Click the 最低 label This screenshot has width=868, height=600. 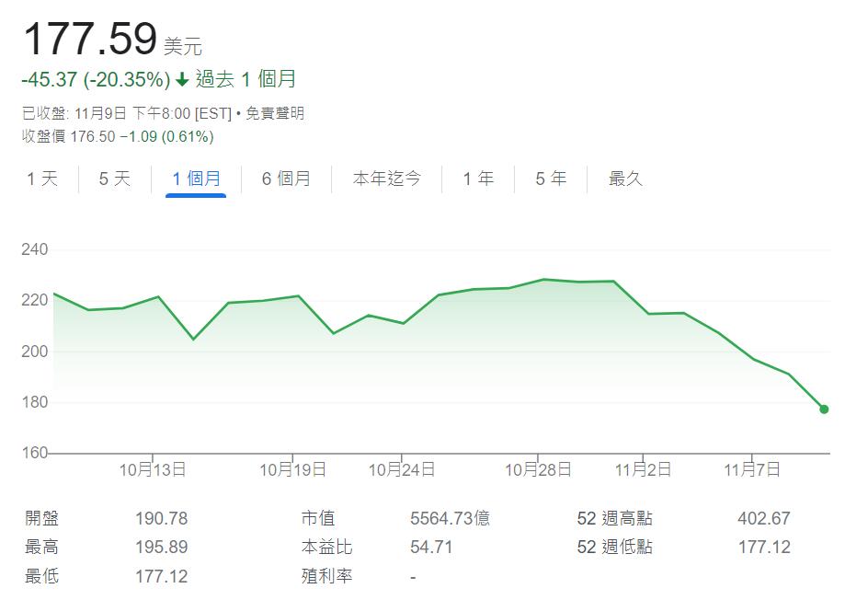(42, 576)
